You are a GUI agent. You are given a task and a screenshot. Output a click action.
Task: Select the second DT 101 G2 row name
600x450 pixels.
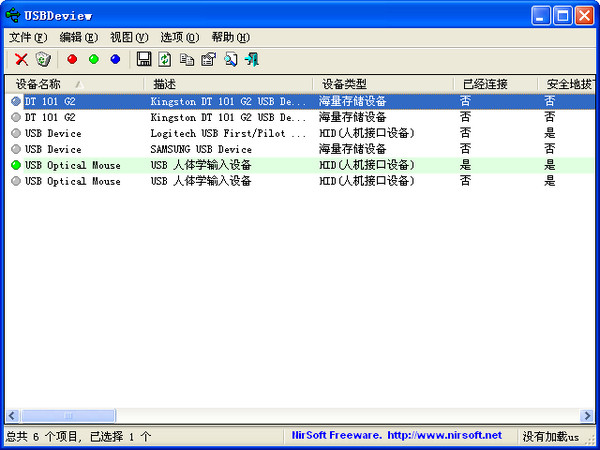[x=50, y=117]
